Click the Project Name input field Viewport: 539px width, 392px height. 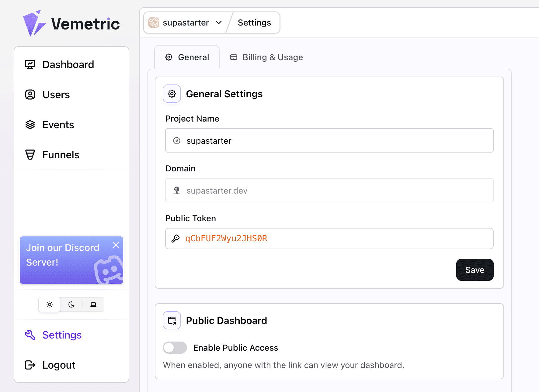pos(329,140)
